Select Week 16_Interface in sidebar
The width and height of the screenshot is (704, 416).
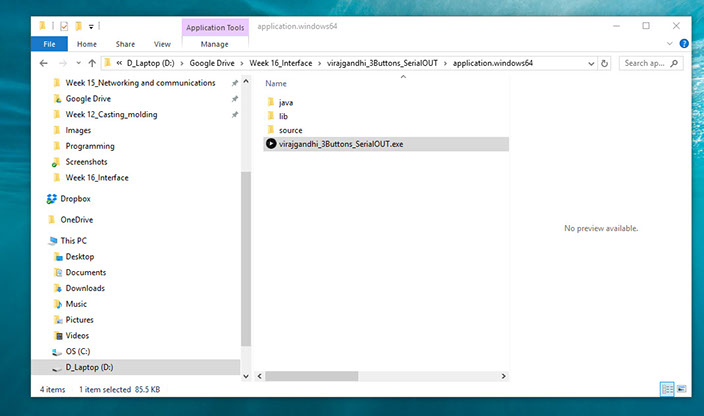point(97,178)
